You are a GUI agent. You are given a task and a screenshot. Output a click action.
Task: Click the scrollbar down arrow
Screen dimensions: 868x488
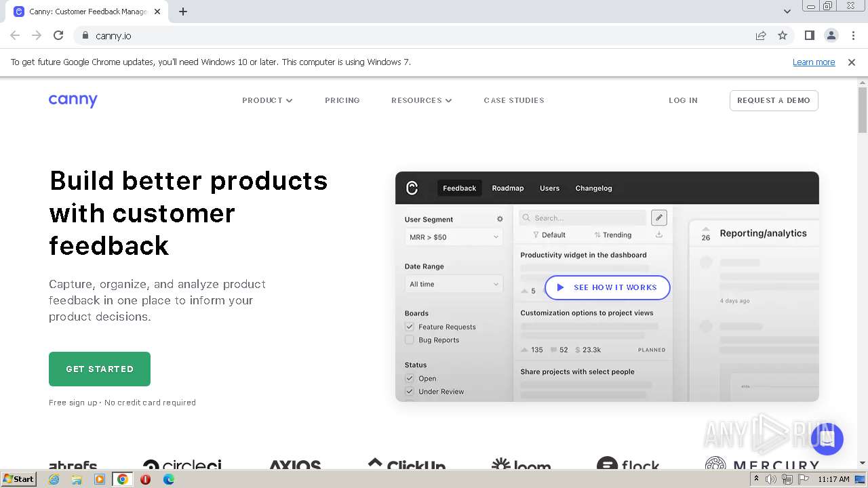point(863,463)
